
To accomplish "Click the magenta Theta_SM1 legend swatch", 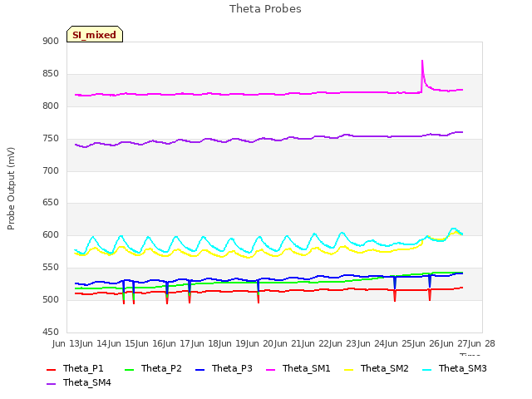I will coord(271,369).
